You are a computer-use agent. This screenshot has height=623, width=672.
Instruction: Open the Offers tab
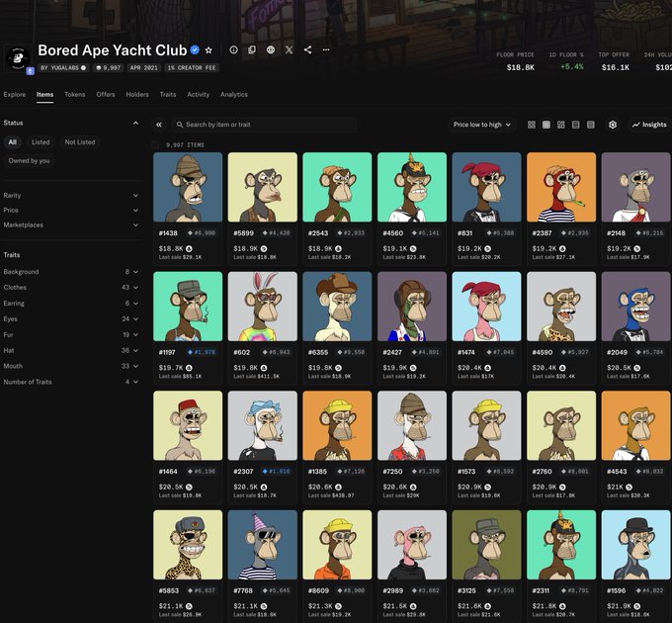tap(106, 94)
